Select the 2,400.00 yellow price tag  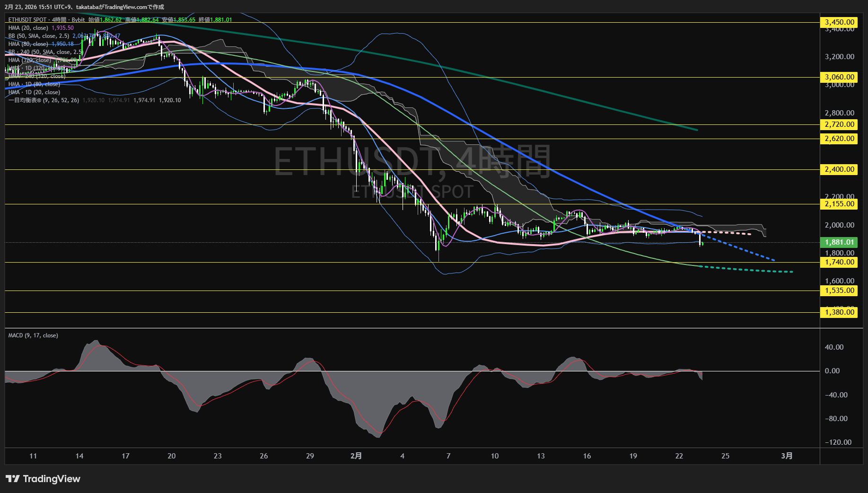point(839,169)
